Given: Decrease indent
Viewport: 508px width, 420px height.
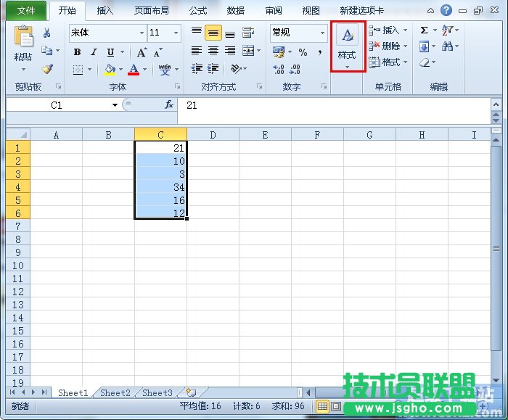Looking at the screenshot, I should click(x=197, y=69).
